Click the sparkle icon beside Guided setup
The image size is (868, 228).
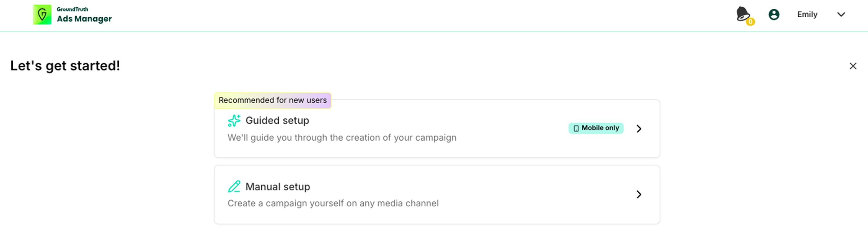click(x=234, y=121)
